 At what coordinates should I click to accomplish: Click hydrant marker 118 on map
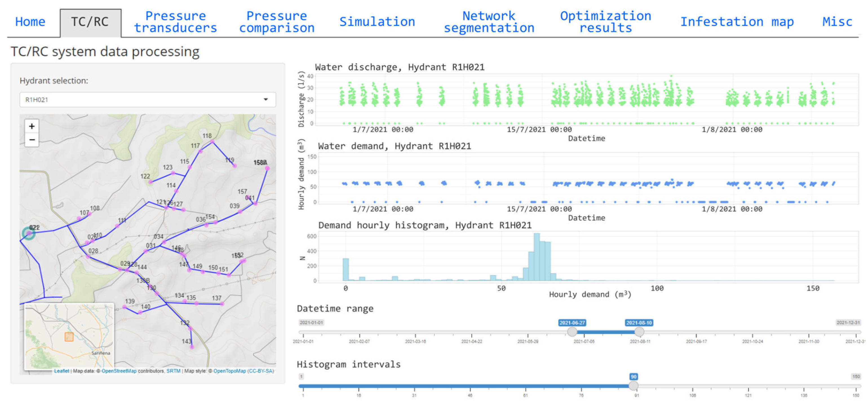[212, 142]
